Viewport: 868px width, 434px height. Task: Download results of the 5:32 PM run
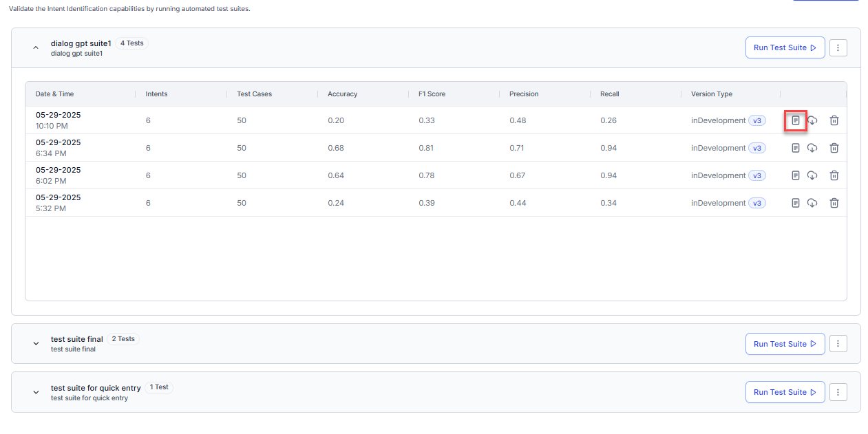pyautogui.click(x=812, y=203)
